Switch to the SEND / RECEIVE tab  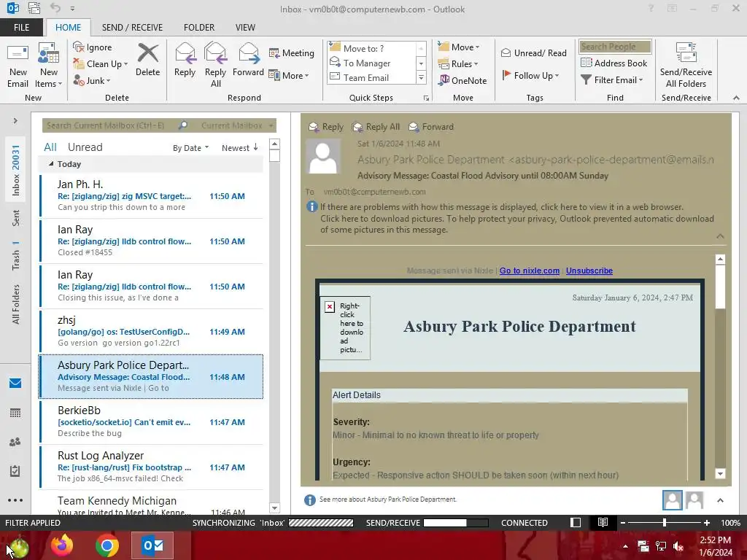point(133,27)
